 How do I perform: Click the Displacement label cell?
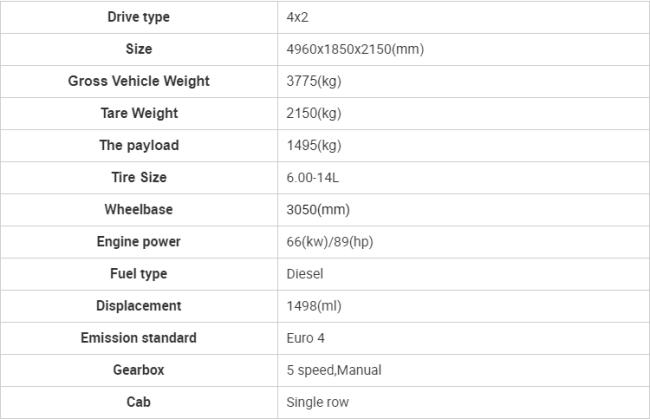[x=138, y=306]
